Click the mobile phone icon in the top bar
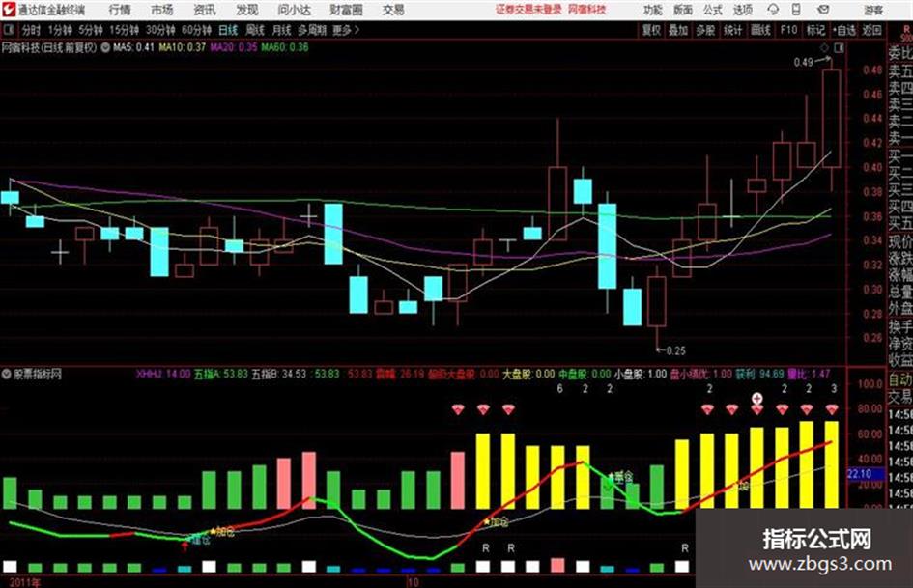This screenshot has width=913, height=588. 796,10
